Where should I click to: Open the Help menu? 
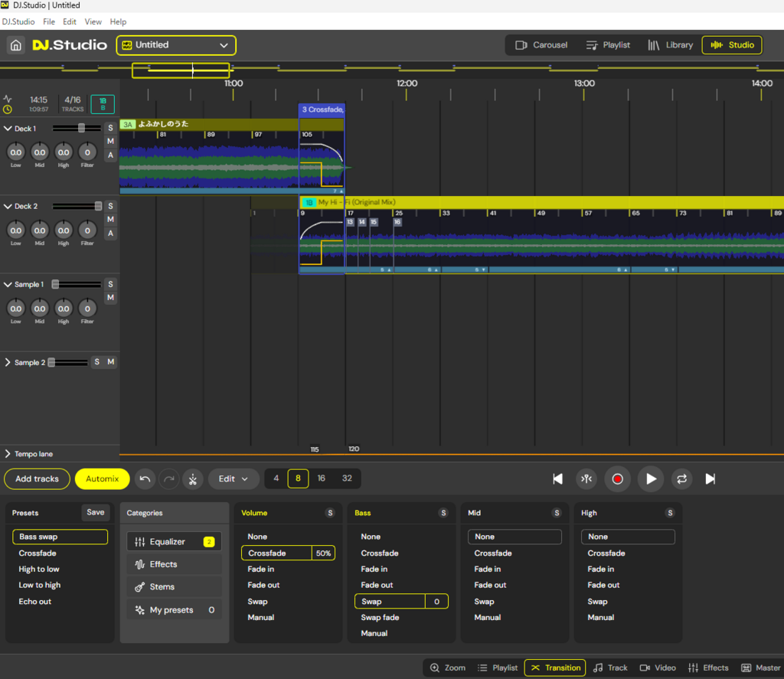coord(118,21)
